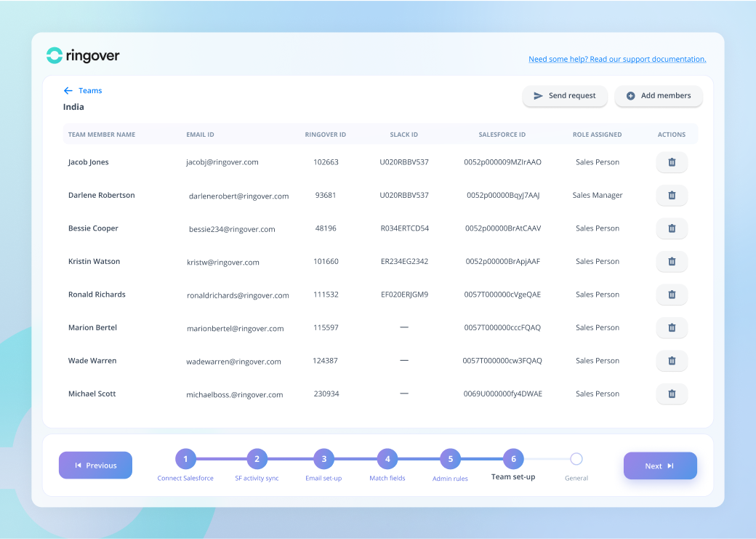The height and width of the screenshot is (539, 756).
Task: Jump to step 5 Admin rules
Action: click(x=450, y=459)
